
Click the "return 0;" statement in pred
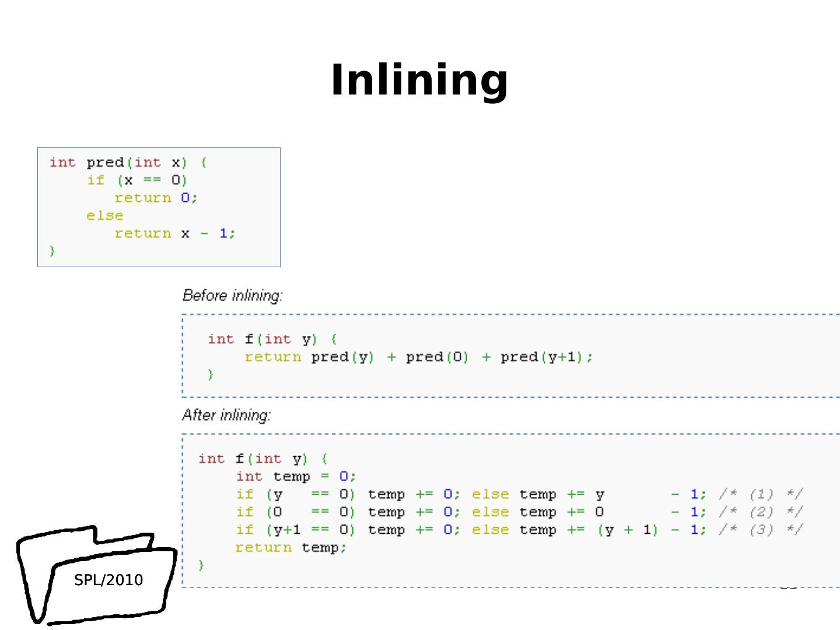point(156,198)
